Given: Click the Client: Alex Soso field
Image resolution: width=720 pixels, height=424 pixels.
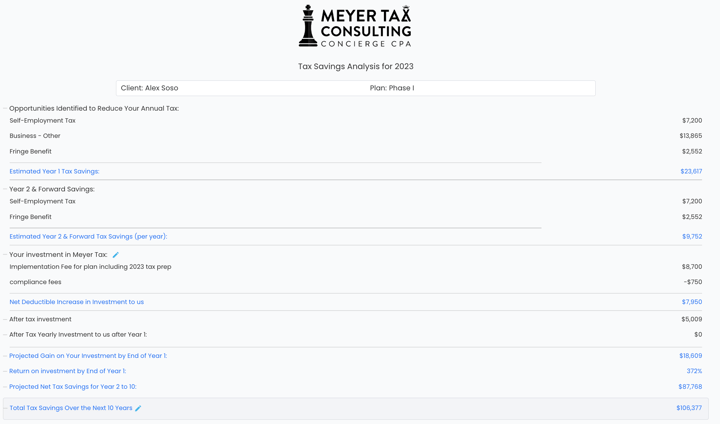Looking at the screenshot, I should tap(149, 88).
